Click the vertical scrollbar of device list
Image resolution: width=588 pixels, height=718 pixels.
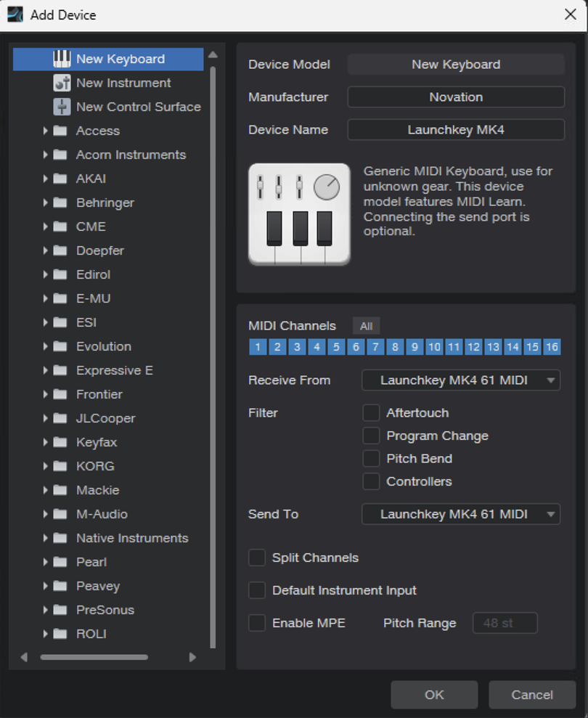pos(213,357)
